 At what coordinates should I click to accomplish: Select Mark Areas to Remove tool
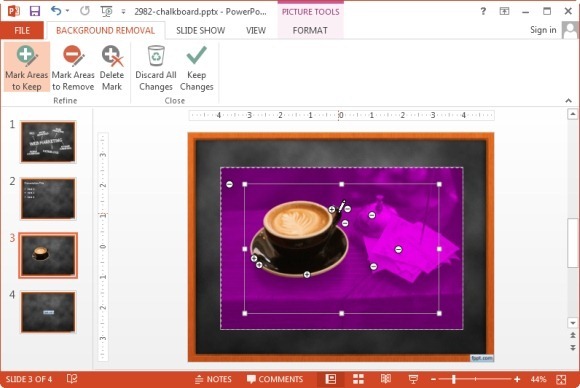tap(73, 67)
